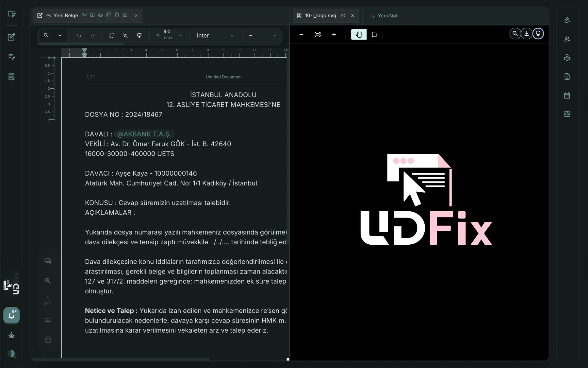
Task: Click the zoom magnifier left of page
Action: (x=48, y=281)
